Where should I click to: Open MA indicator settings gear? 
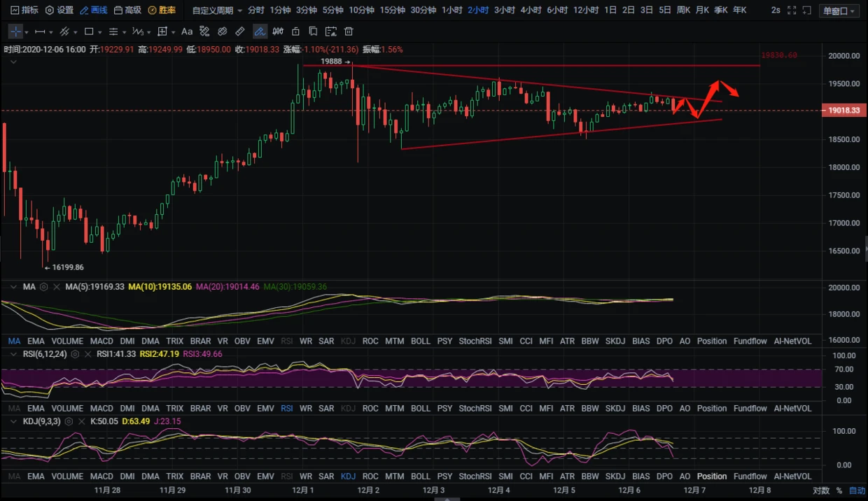click(x=43, y=287)
